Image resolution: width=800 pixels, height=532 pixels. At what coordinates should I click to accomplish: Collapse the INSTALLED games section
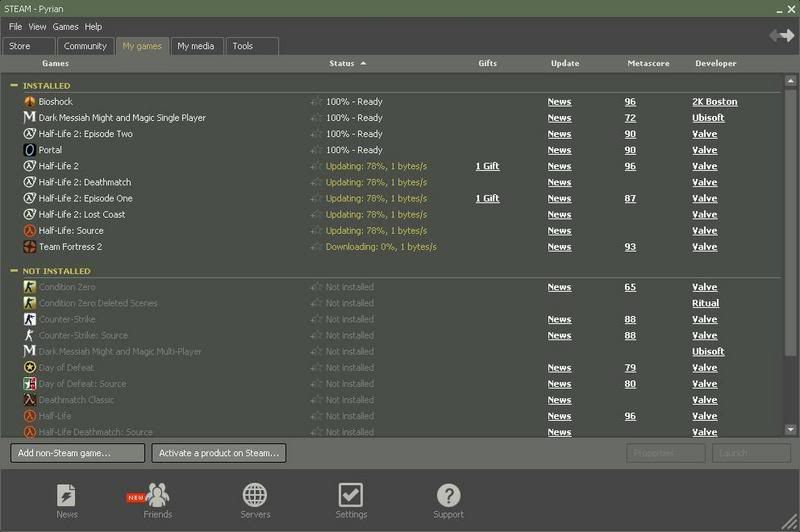(14, 85)
